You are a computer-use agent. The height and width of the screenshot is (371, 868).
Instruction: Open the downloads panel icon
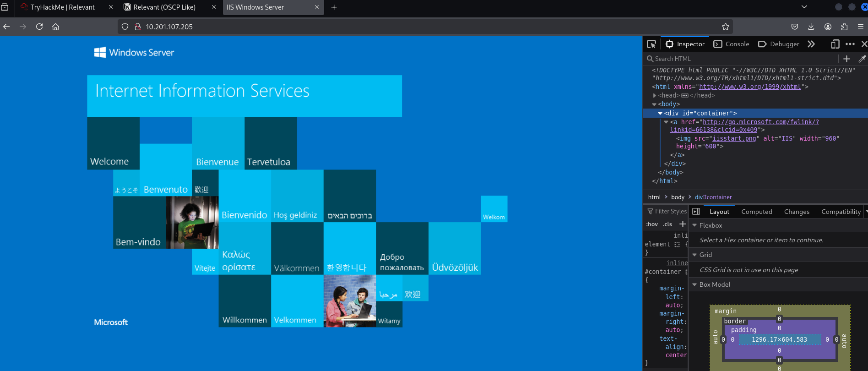tap(811, 27)
